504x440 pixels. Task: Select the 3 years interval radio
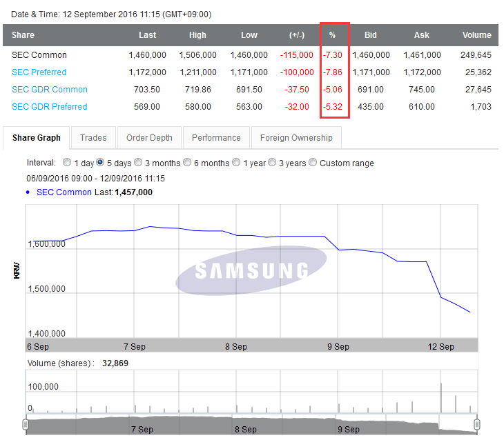pos(273,163)
